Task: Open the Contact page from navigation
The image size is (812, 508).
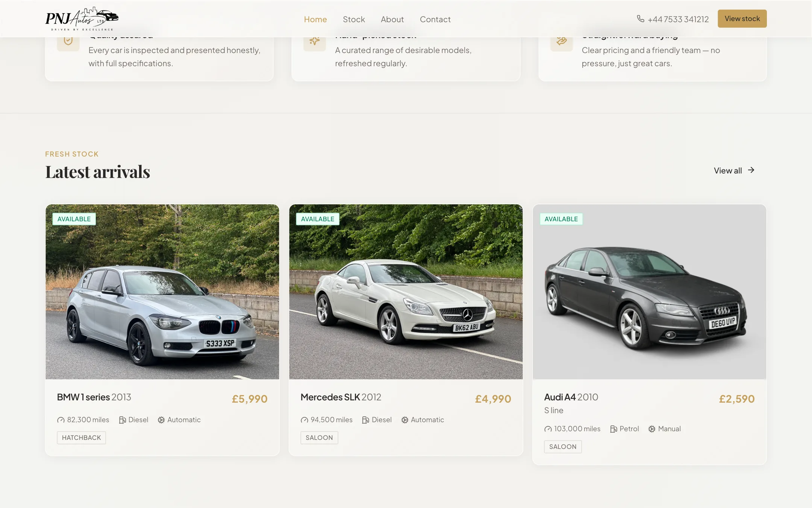Action: (x=435, y=19)
